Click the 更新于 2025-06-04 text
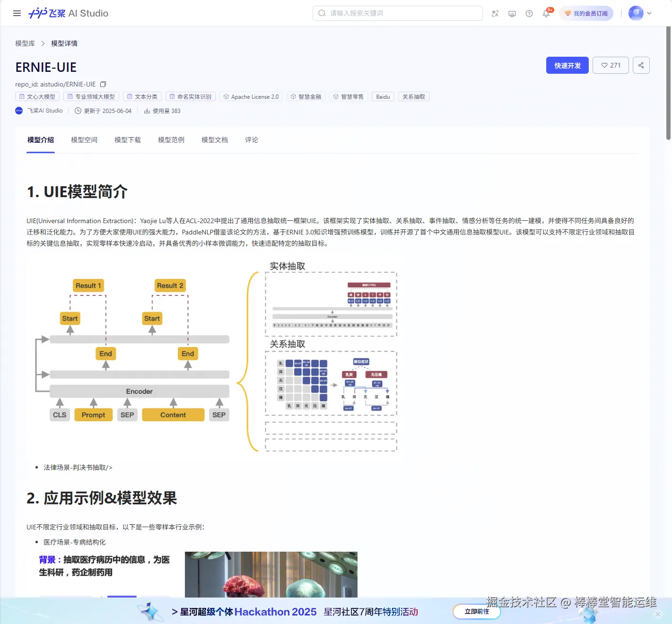The width and height of the screenshot is (672, 624). pyautogui.click(x=108, y=111)
